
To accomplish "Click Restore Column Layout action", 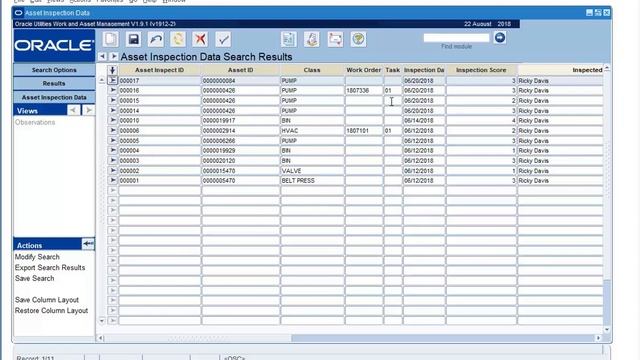I will pyautogui.click(x=51, y=310).
